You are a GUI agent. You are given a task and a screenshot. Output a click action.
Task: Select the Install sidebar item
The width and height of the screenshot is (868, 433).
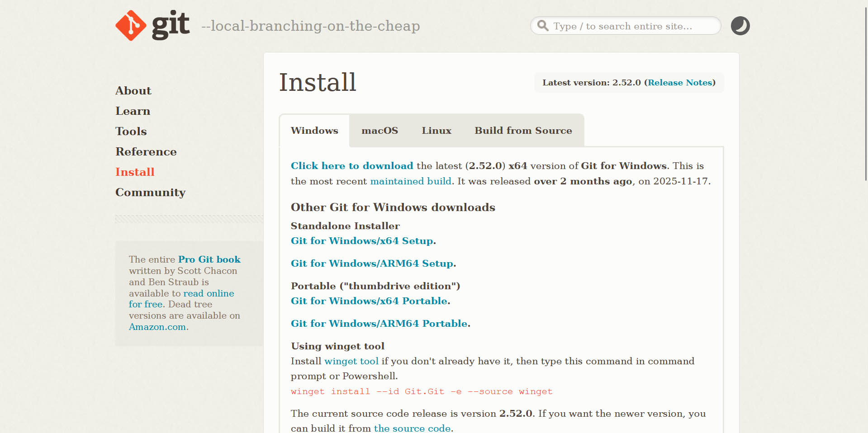(x=135, y=172)
